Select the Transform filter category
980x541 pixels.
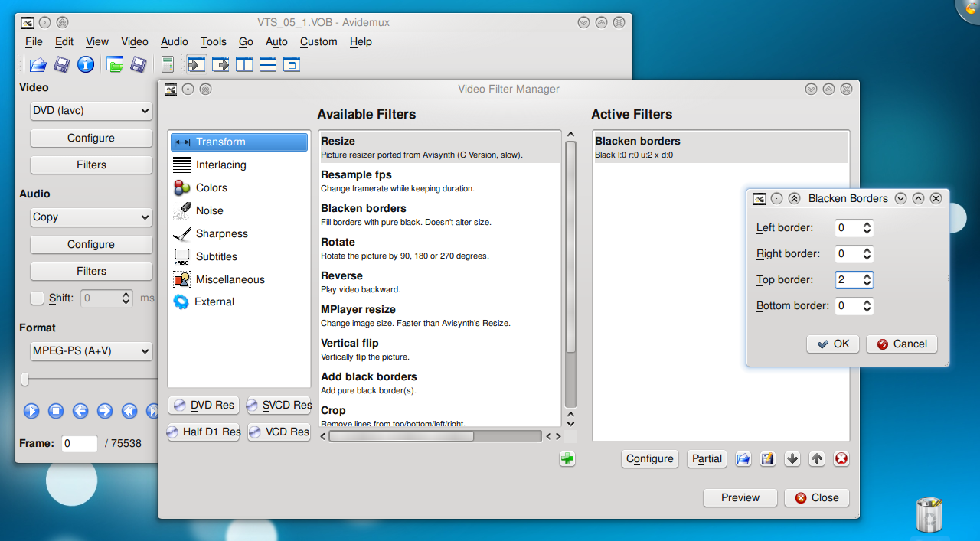(239, 142)
